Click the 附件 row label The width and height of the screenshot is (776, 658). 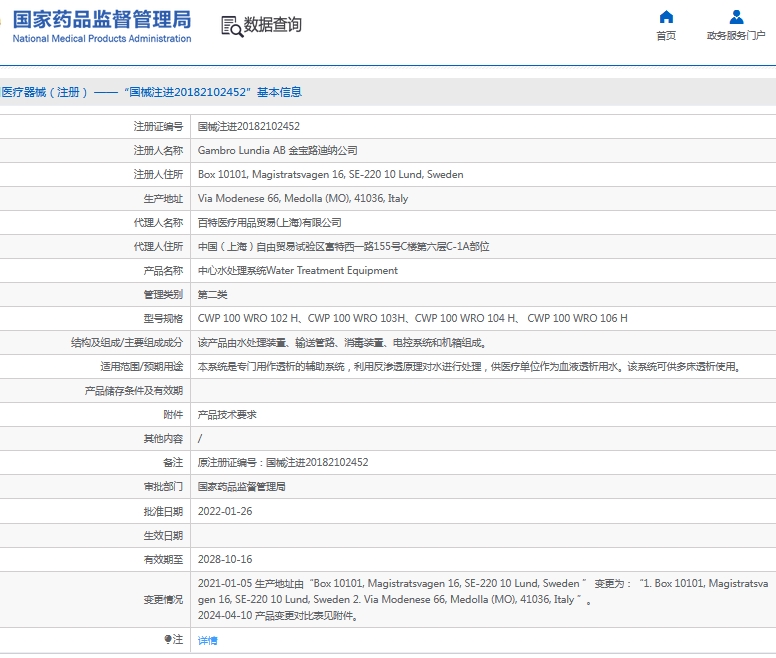173,415
